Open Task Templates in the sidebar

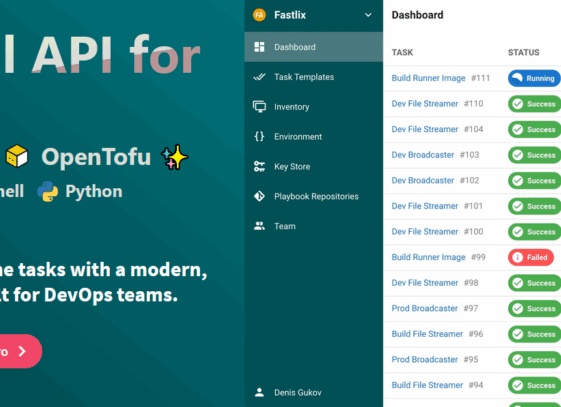click(313, 77)
